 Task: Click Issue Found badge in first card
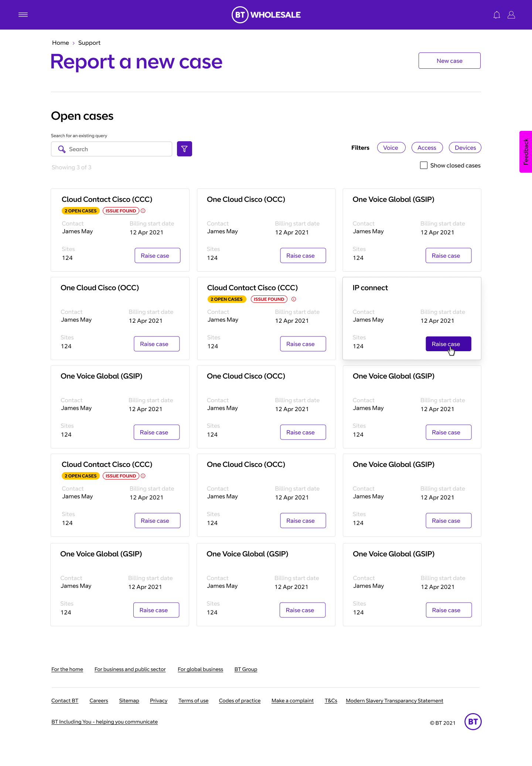click(x=121, y=211)
